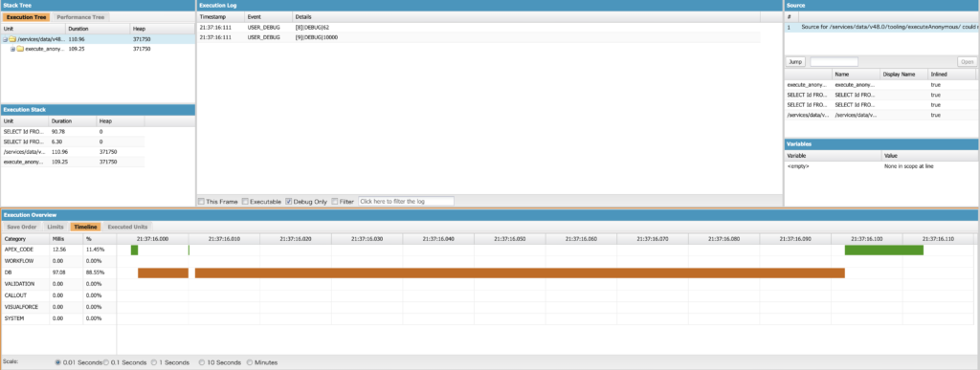The image size is (980, 370).
Task: Click the green APEX_CODE bar near 21:37:16.100
Action: 883,250
